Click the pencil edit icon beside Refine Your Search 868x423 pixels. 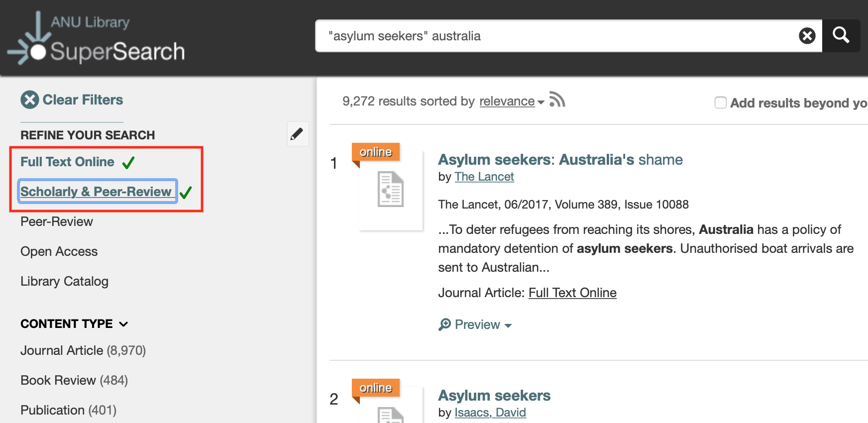298,134
